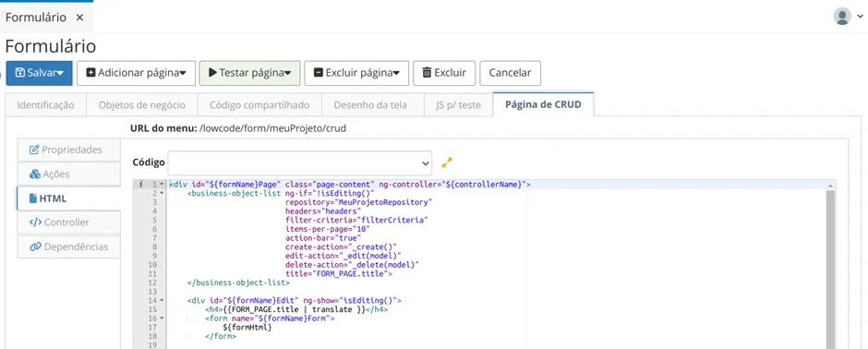
Task: Click line number 13 in gutter
Action: [152, 292]
